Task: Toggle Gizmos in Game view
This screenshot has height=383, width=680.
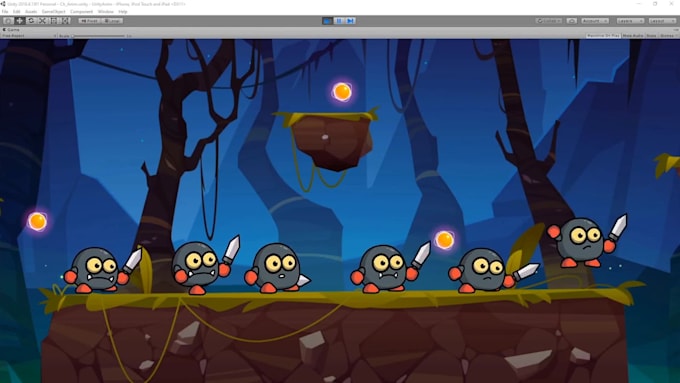Action: (x=666, y=36)
